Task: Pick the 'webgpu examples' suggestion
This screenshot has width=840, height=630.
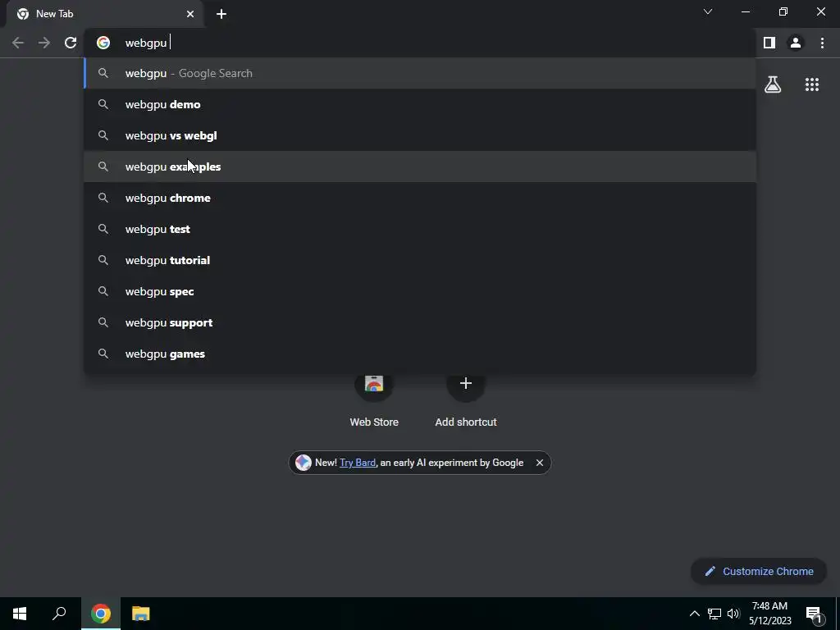Action: click(420, 167)
